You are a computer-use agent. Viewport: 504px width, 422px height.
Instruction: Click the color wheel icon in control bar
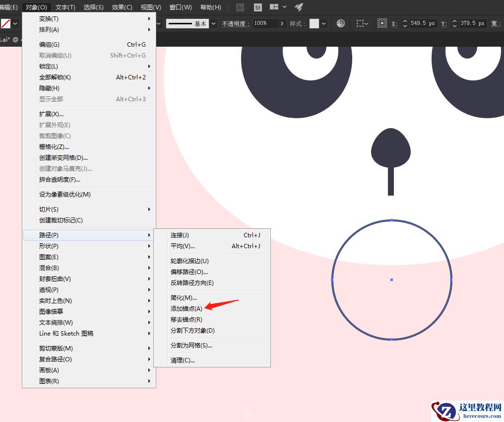(341, 23)
